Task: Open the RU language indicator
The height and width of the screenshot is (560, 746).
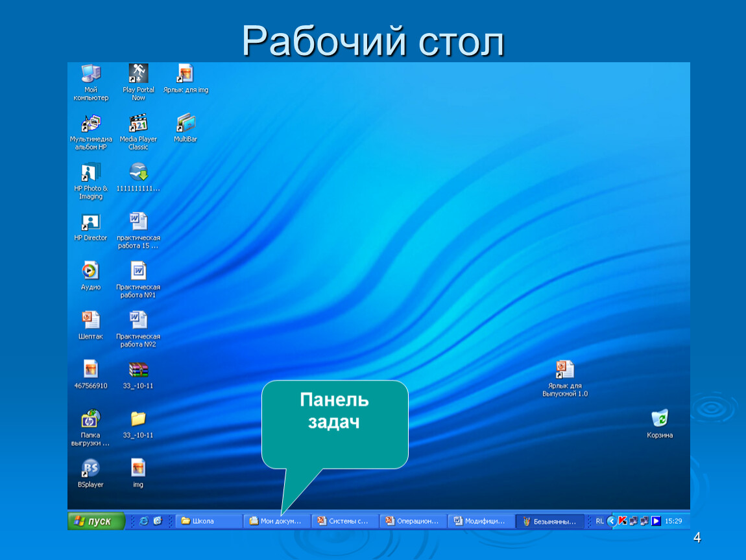Action: 599,520
